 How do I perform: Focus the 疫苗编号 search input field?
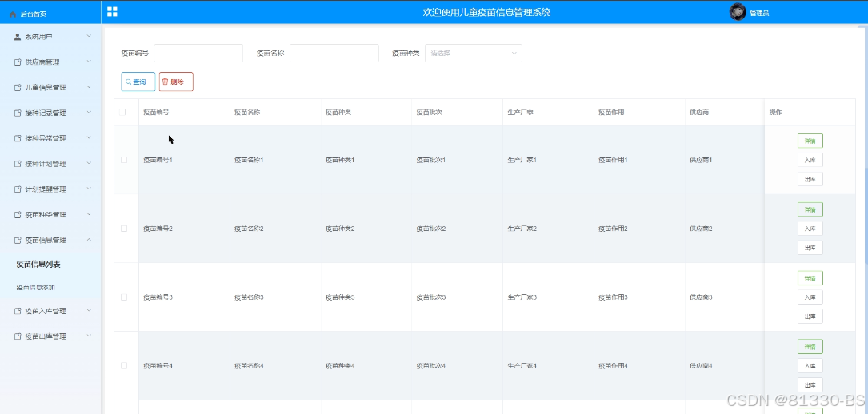click(x=198, y=53)
